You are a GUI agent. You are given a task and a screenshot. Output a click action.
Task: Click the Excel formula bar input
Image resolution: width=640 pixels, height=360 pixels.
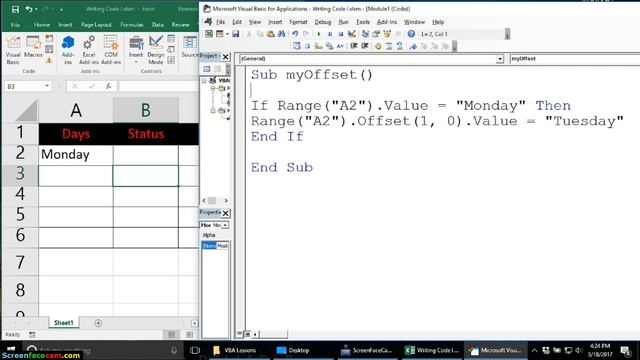[x=158, y=86]
